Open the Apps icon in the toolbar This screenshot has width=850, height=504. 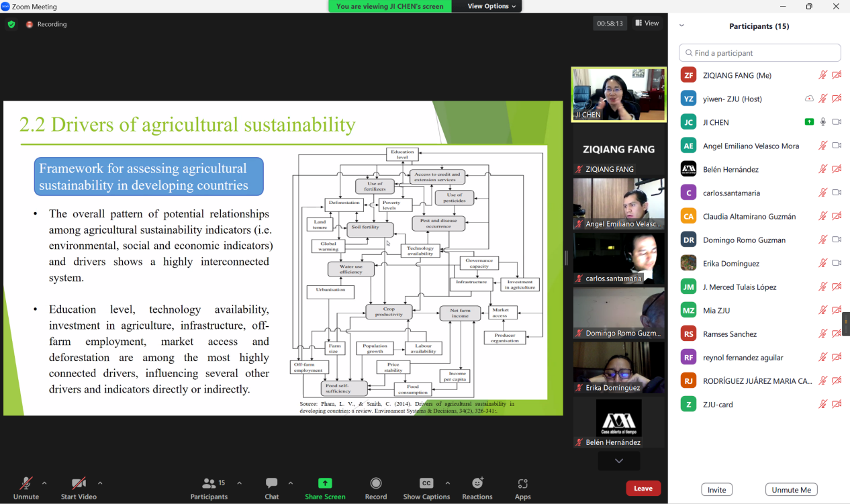point(523,483)
